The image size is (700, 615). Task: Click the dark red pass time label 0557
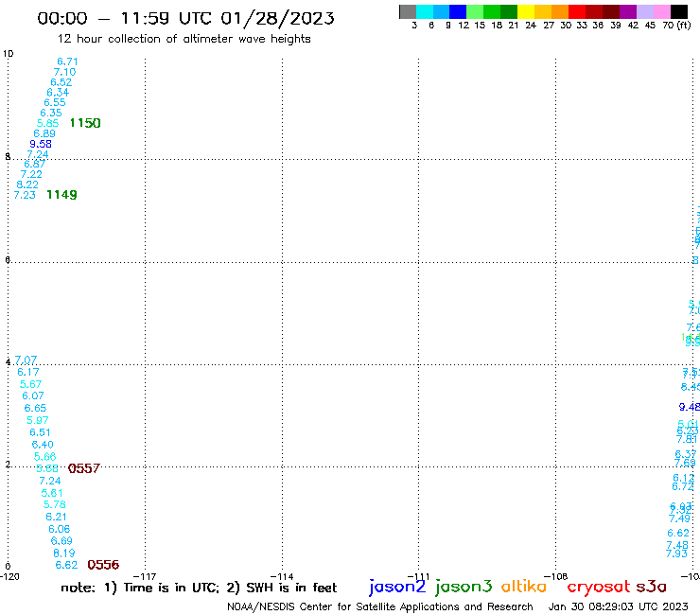click(84, 468)
